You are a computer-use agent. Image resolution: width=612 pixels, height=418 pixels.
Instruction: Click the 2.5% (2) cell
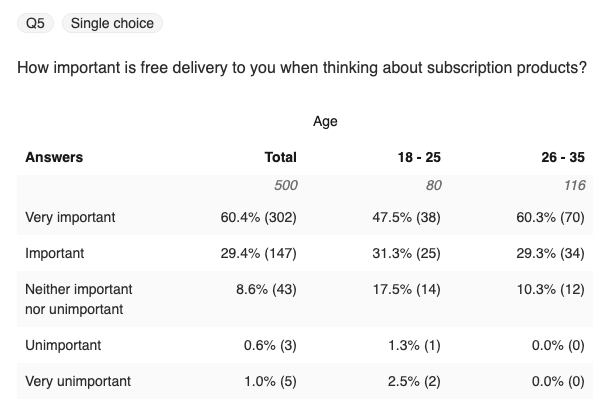(413, 381)
